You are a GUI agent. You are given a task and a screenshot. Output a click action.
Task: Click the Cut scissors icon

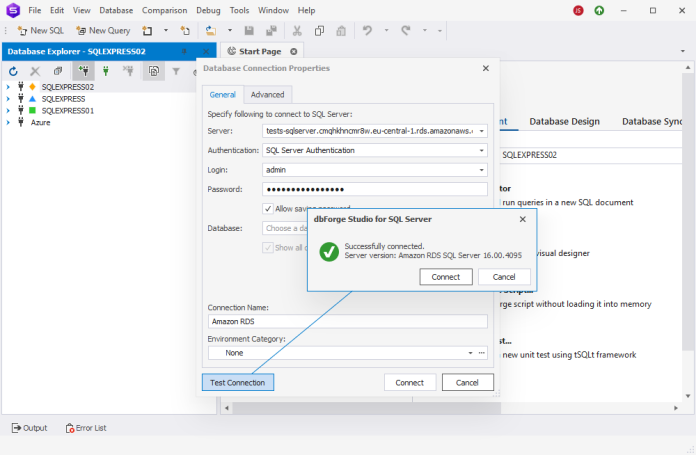(x=298, y=31)
